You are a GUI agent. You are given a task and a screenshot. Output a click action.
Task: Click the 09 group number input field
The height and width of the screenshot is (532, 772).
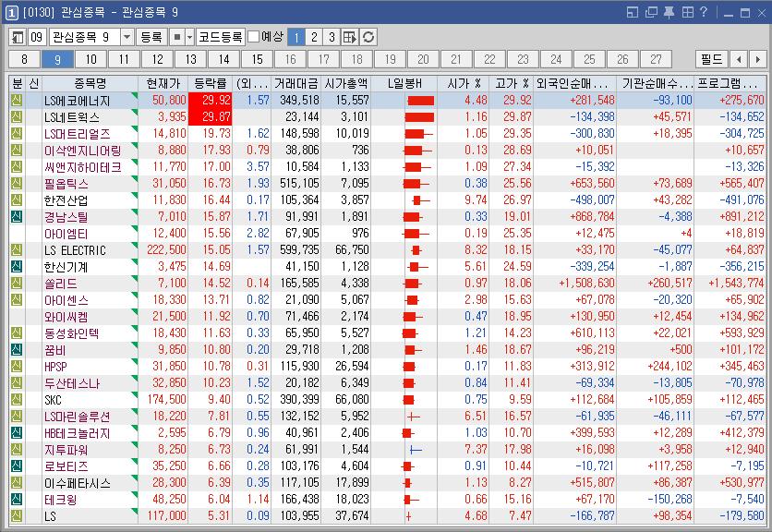click(x=37, y=37)
